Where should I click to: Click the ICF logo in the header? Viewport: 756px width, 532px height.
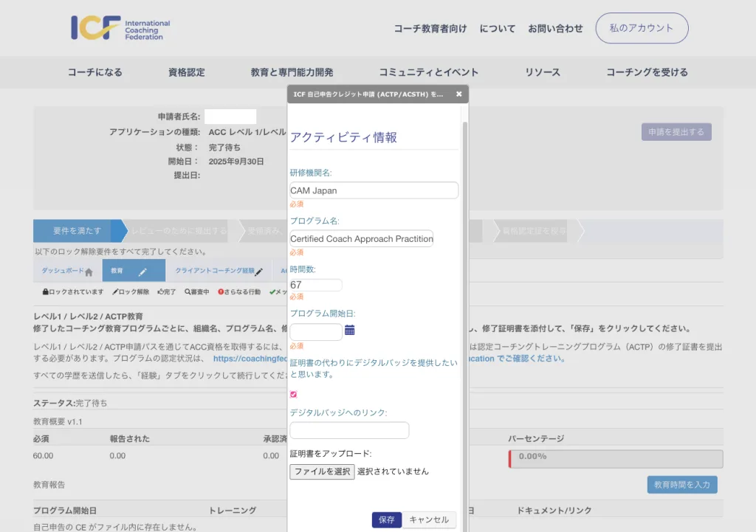[120, 28]
